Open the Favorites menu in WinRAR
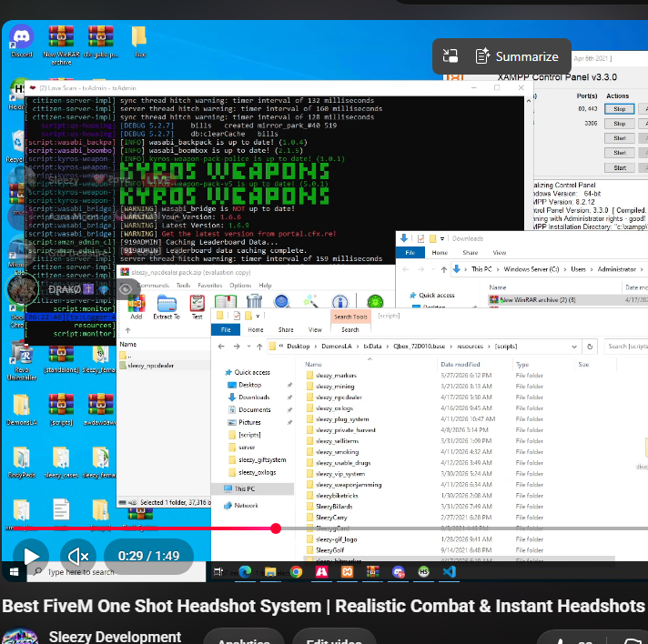 click(x=210, y=286)
